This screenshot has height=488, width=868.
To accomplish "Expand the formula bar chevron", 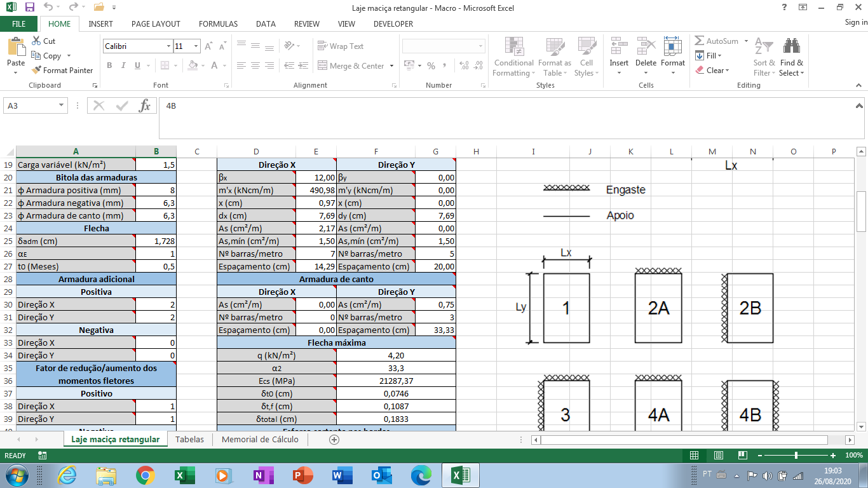I will point(858,106).
